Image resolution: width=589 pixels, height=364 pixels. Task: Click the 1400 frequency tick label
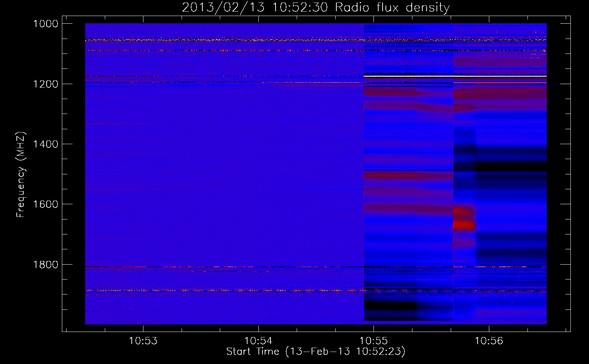click(x=46, y=144)
